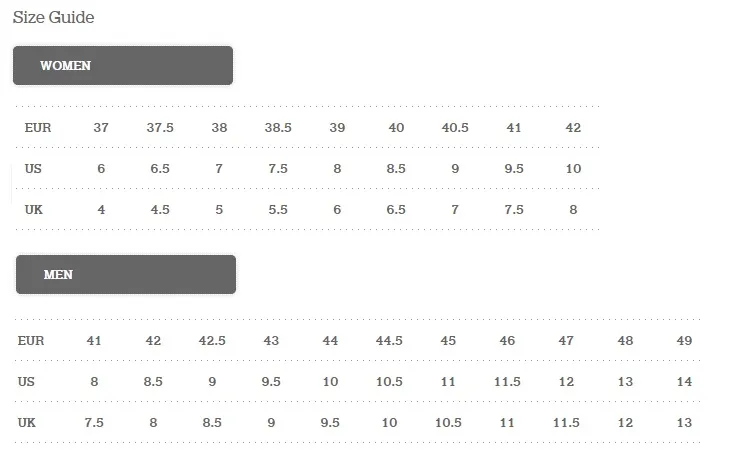Select women's EUR size 39
This screenshot has height=466, width=732.
point(337,127)
